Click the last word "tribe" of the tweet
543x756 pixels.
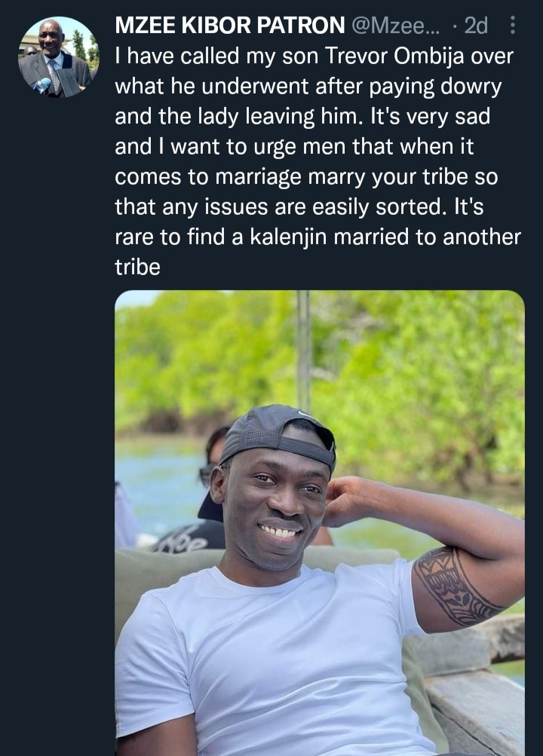(137, 267)
